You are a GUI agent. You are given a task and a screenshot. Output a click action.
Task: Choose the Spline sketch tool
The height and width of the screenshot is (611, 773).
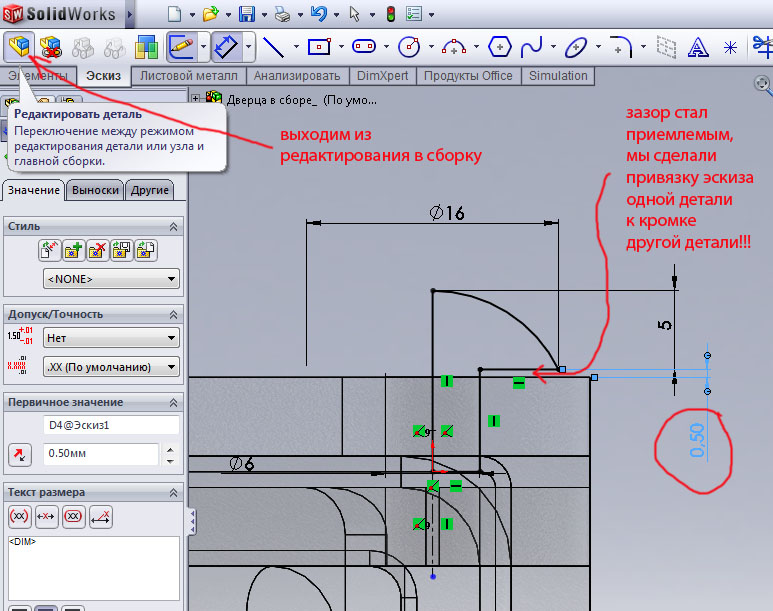532,47
